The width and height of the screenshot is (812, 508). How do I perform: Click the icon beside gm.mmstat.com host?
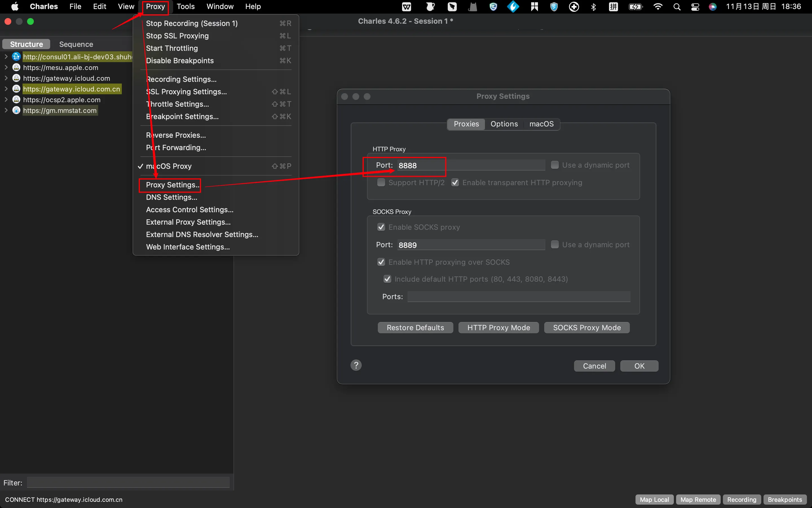(x=16, y=110)
